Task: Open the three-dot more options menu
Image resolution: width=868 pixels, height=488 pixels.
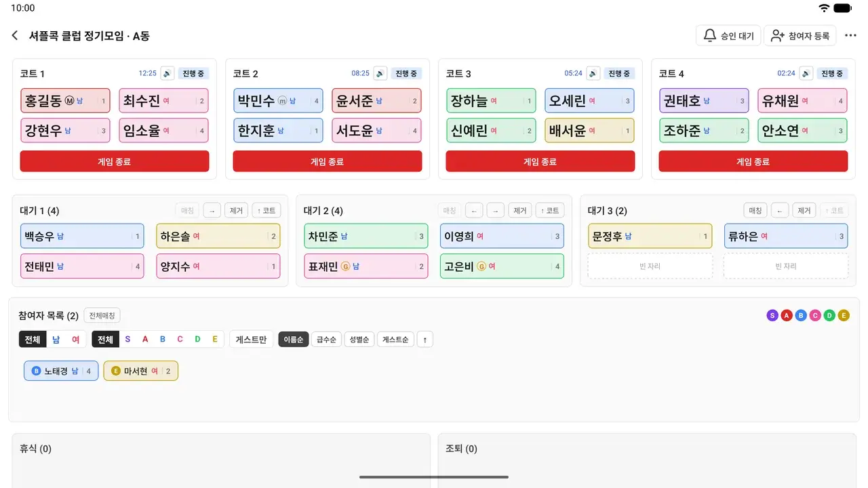Action: click(850, 35)
